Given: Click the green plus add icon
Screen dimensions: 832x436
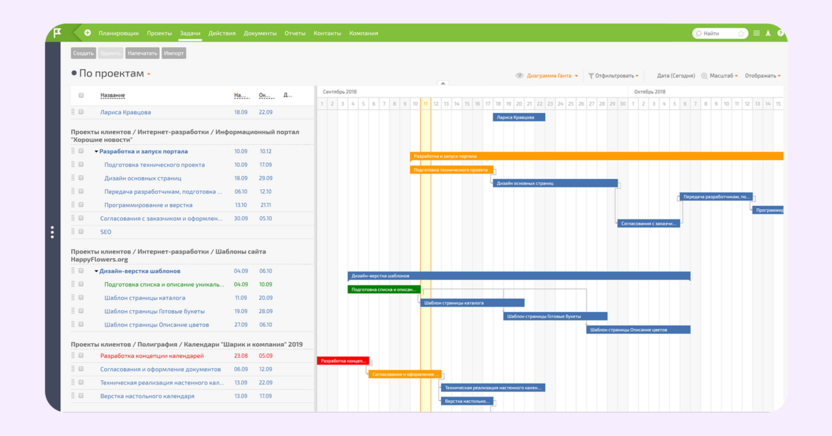Looking at the screenshot, I should point(88,33).
